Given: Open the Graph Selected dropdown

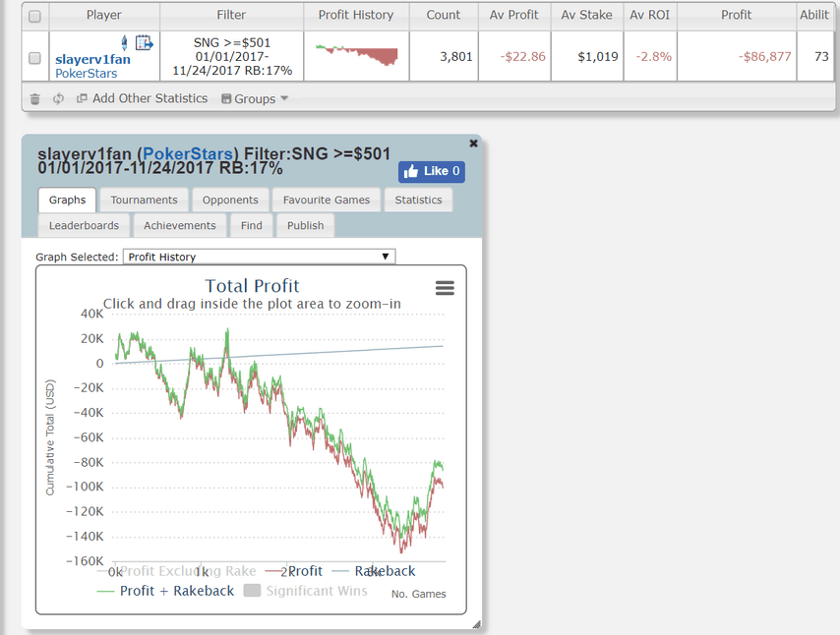Looking at the screenshot, I should click(x=260, y=257).
